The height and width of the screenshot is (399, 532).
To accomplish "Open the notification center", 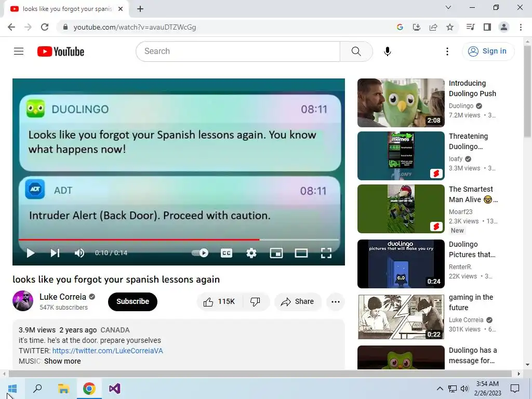I will click(x=515, y=389).
